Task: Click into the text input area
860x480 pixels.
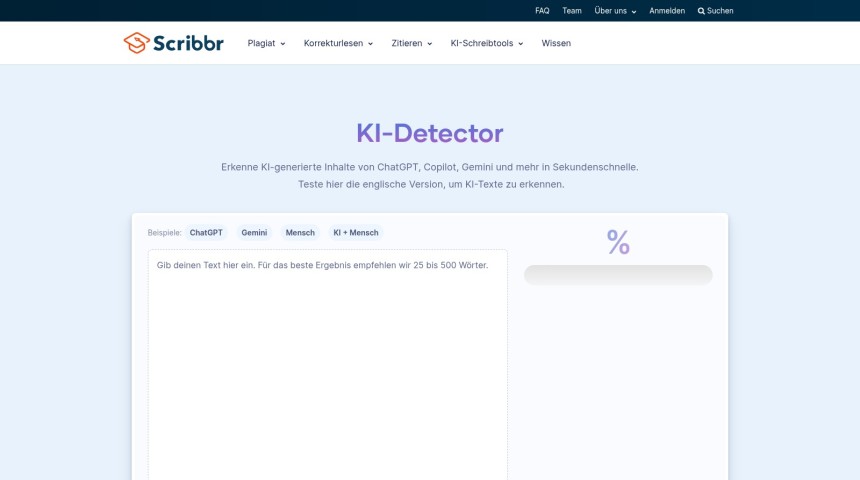Action: [327, 365]
